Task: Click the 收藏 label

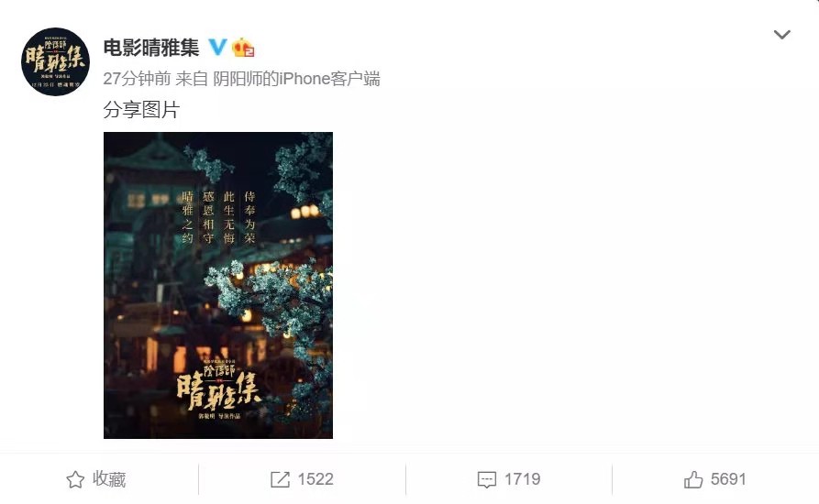Action: (109, 479)
